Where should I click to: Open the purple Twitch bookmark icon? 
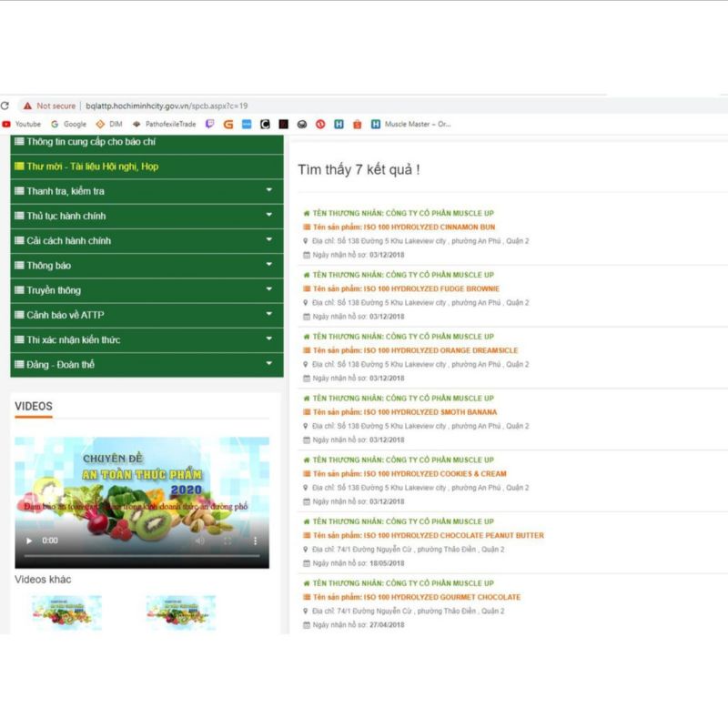tap(210, 125)
